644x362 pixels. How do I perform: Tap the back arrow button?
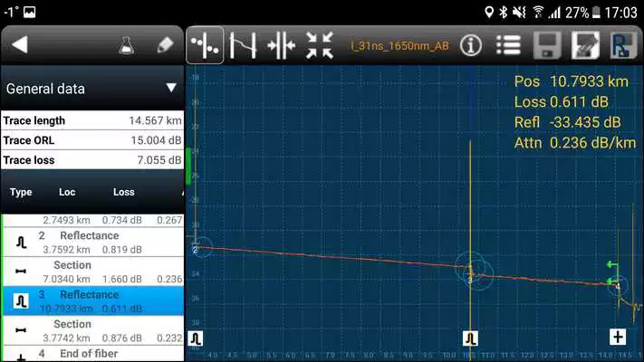click(20, 44)
